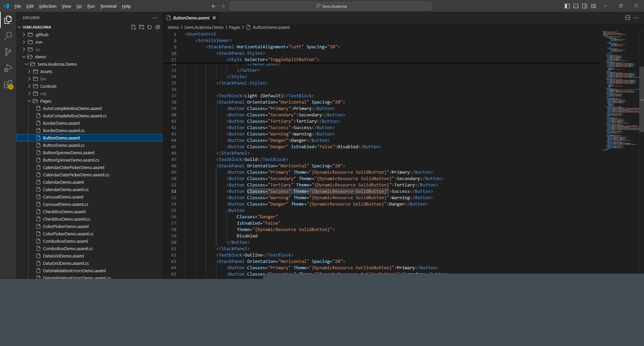Screen dimensions: 644x346
Task: Expand the .github folder
Action: tap(42, 35)
